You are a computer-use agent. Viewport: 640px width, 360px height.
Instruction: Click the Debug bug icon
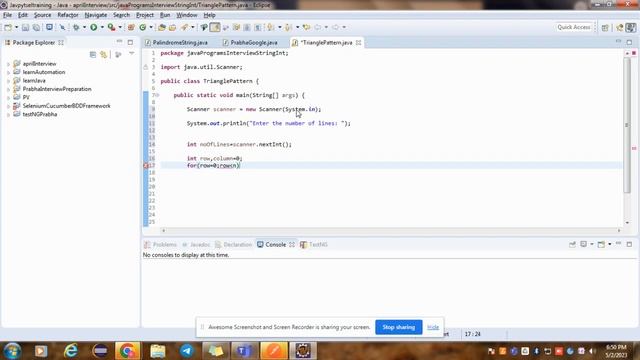click(x=76, y=27)
